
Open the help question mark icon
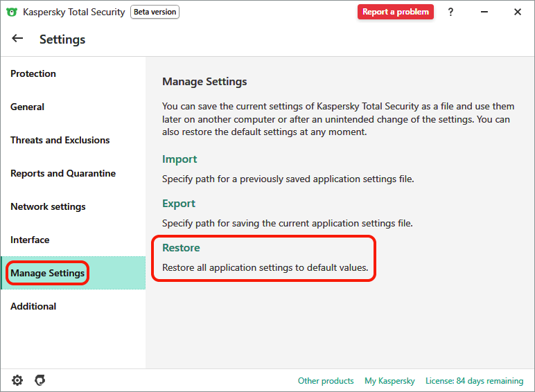coord(450,12)
